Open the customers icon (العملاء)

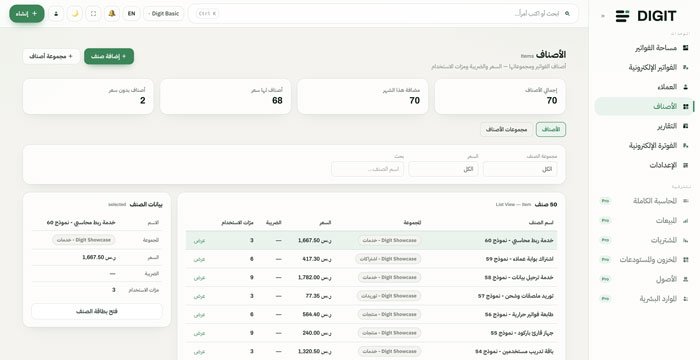[x=686, y=87]
